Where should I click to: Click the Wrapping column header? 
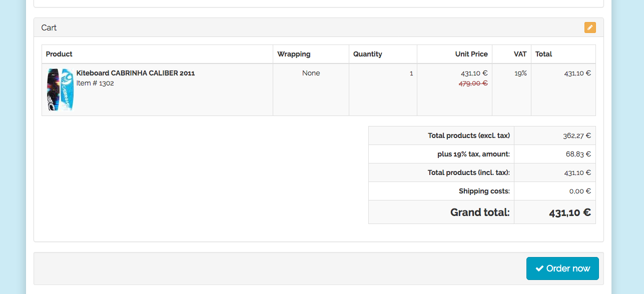coord(294,54)
